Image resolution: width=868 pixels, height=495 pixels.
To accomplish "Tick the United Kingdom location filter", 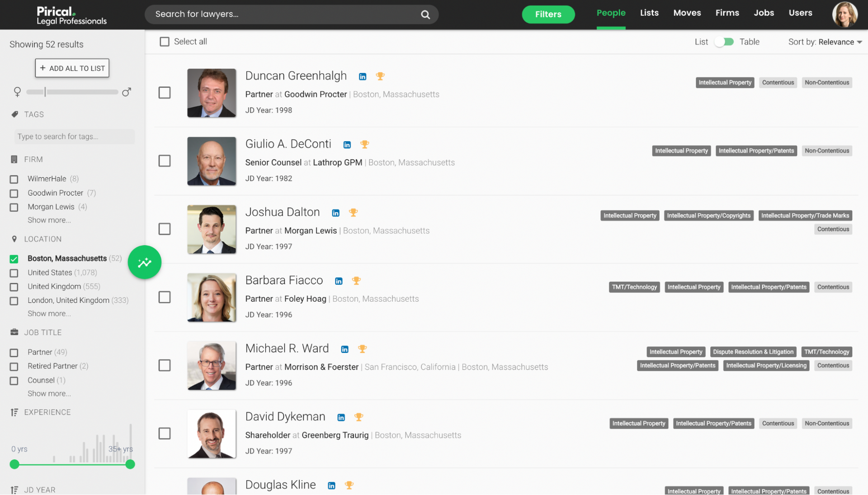I will [14, 287].
